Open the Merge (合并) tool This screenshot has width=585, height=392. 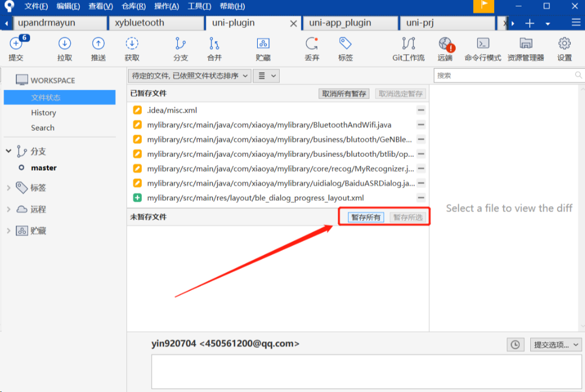[214, 48]
